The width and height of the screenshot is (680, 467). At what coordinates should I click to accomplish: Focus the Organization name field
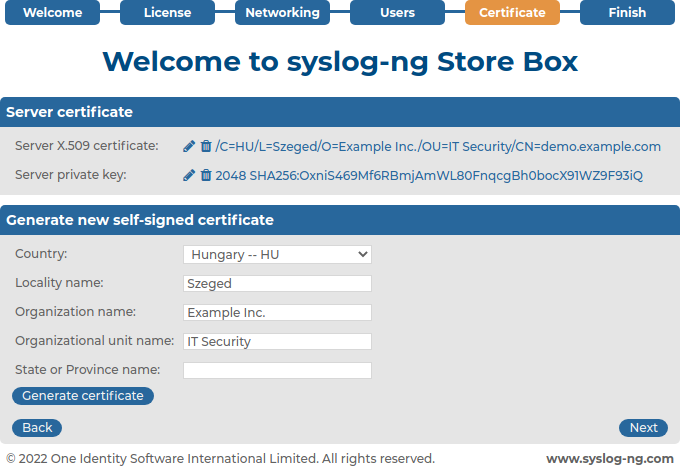pyautogui.click(x=277, y=313)
